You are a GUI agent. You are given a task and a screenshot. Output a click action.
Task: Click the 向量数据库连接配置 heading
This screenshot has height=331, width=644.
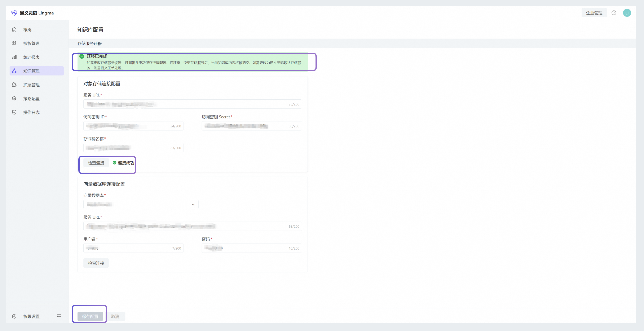pyautogui.click(x=104, y=184)
